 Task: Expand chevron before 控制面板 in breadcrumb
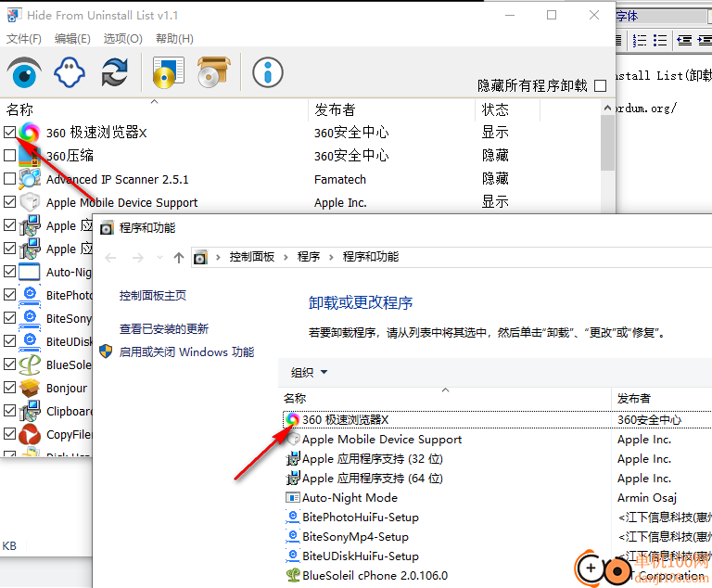(218, 257)
